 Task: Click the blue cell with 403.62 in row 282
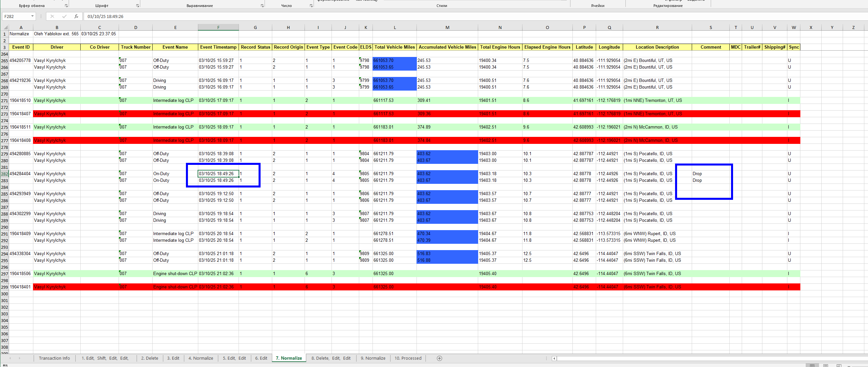[x=447, y=174]
